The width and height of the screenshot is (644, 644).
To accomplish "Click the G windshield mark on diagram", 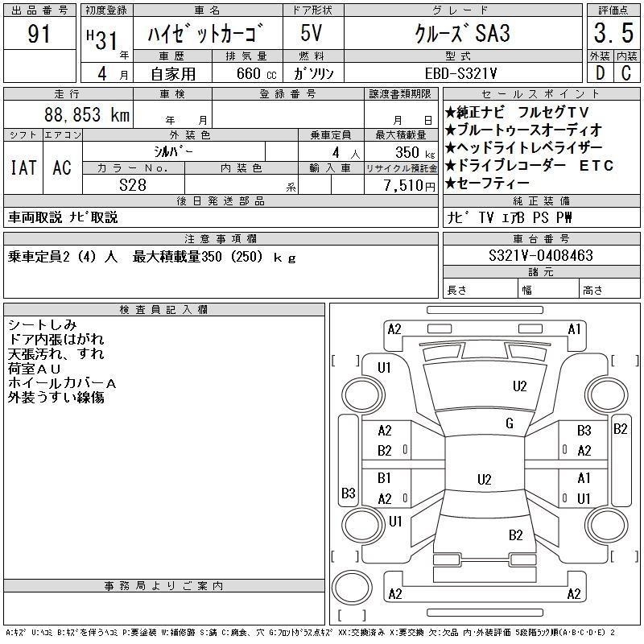I will click(x=510, y=423).
